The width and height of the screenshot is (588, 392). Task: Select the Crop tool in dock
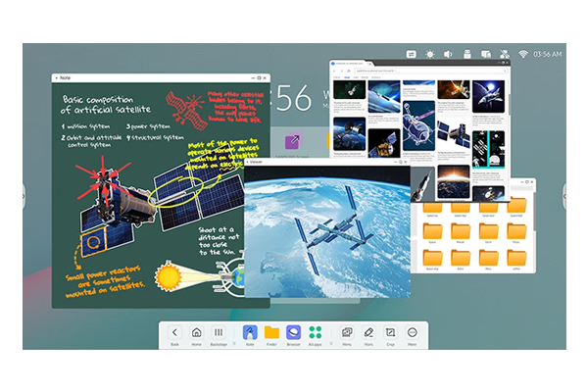pyautogui.click(x=390, y=335)
